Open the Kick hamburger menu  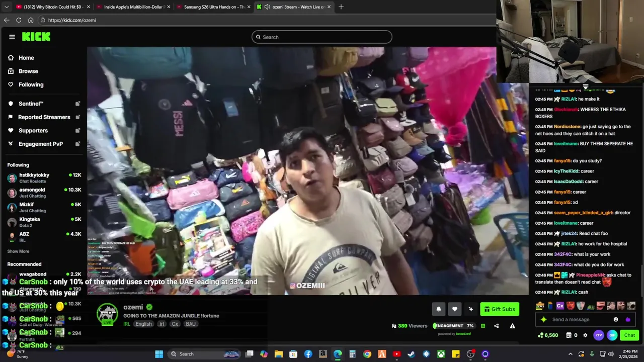pyautogui.click(x=12, y=37)
